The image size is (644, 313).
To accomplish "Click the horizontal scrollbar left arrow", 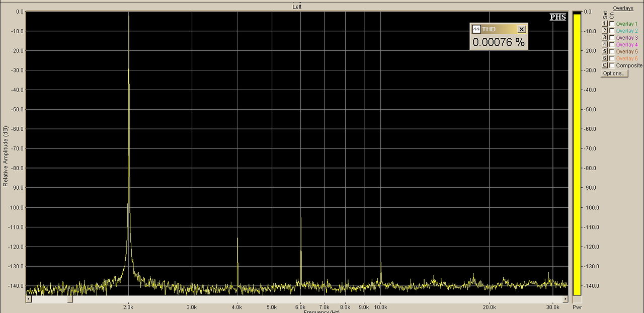I will point(29,299).
